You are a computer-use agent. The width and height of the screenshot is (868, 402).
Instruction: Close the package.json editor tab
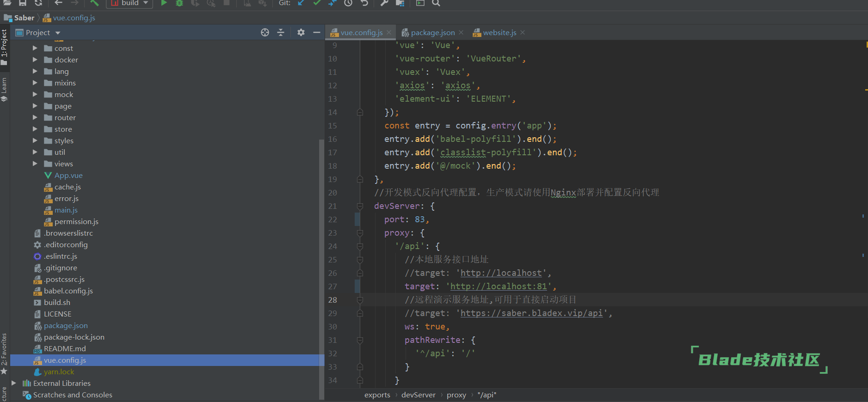tap(461, 32)
